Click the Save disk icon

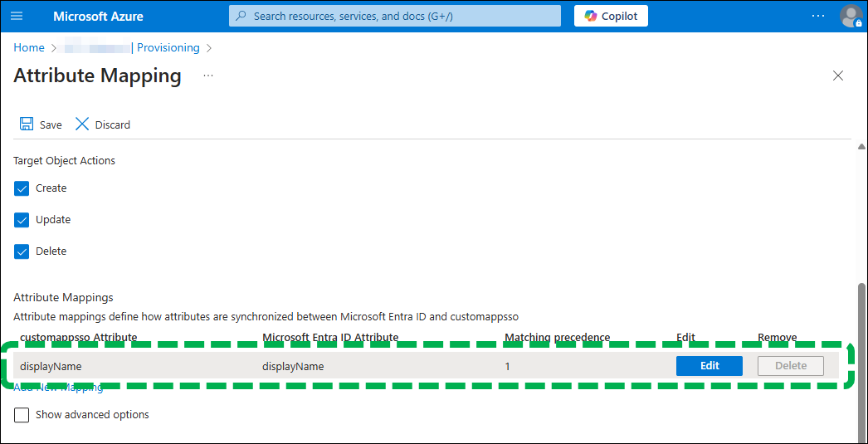pos(27,124)
